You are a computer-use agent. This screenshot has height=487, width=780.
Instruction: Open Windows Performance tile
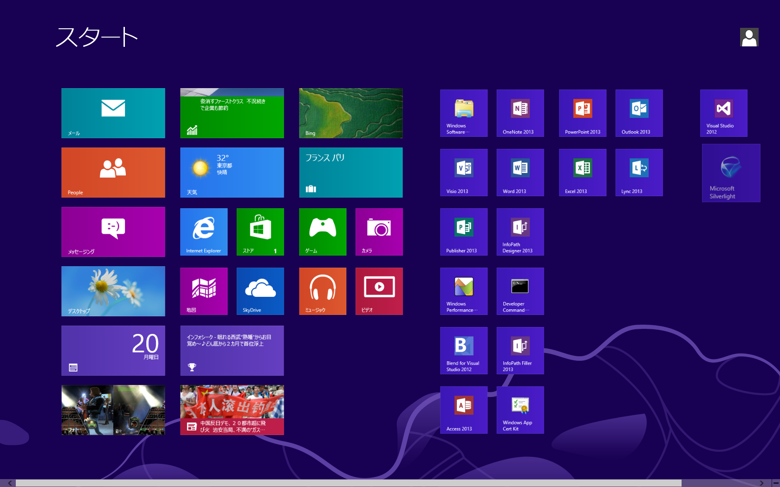pos(464,291)
